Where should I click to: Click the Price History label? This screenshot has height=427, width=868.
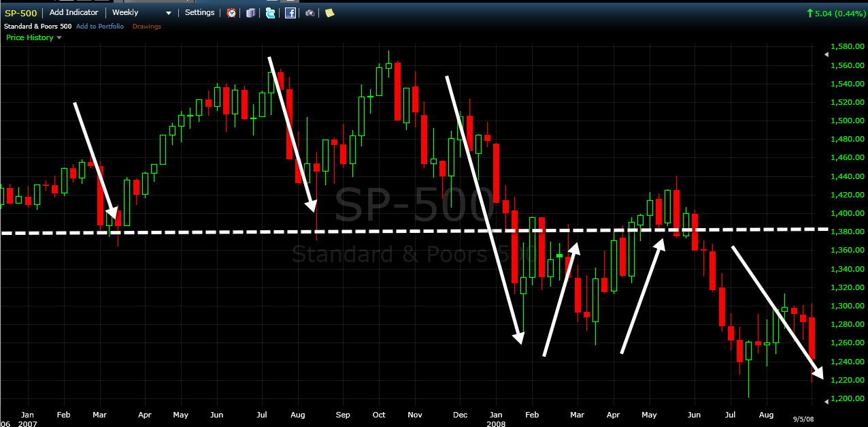point(29,37)
